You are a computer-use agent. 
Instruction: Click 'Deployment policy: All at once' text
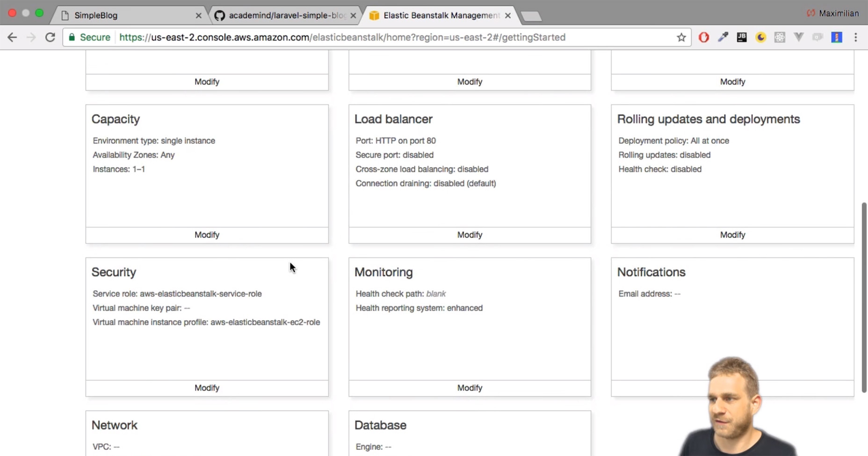[673, 141]
